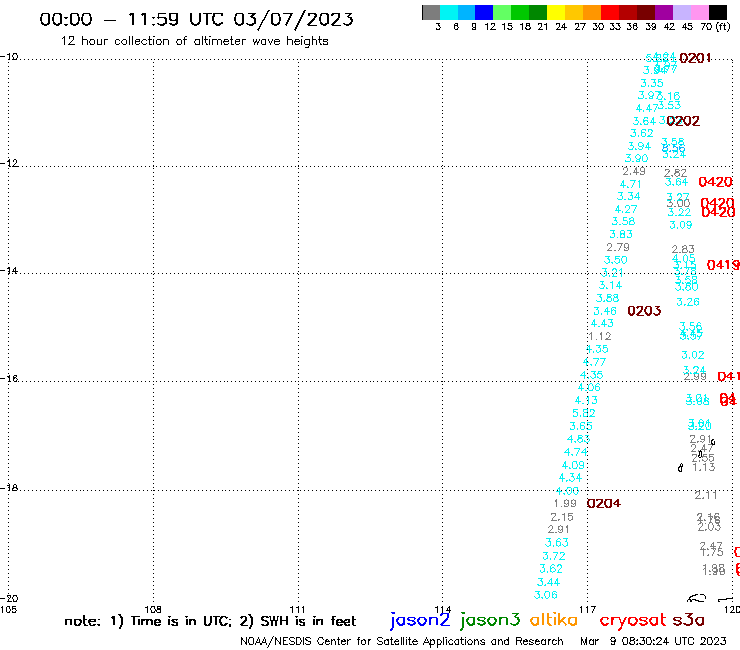Click the 3.83 wave height value
This screenshot has width=740, height=650.
(621, 234)
